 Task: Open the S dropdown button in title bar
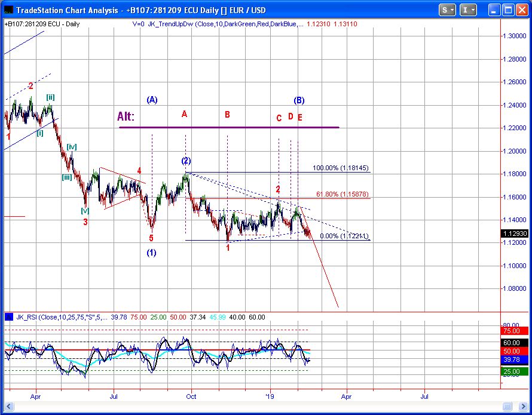point(447,10)
